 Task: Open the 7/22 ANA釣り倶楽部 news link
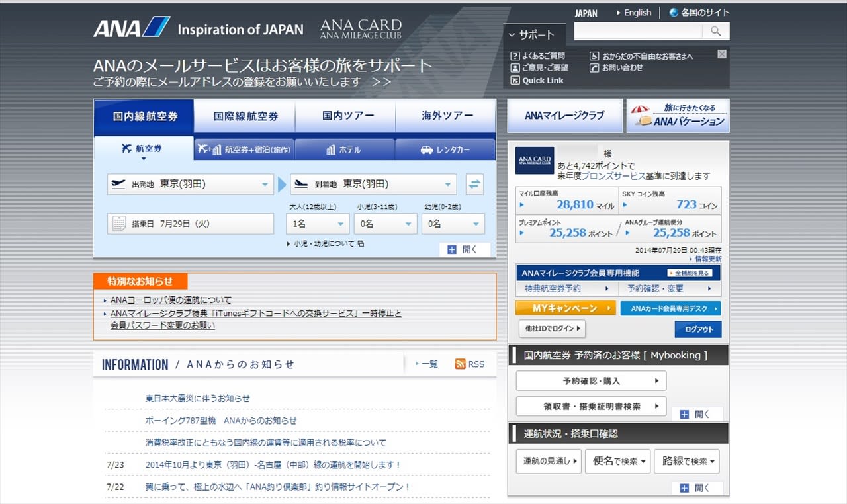(x=278, y=487)
